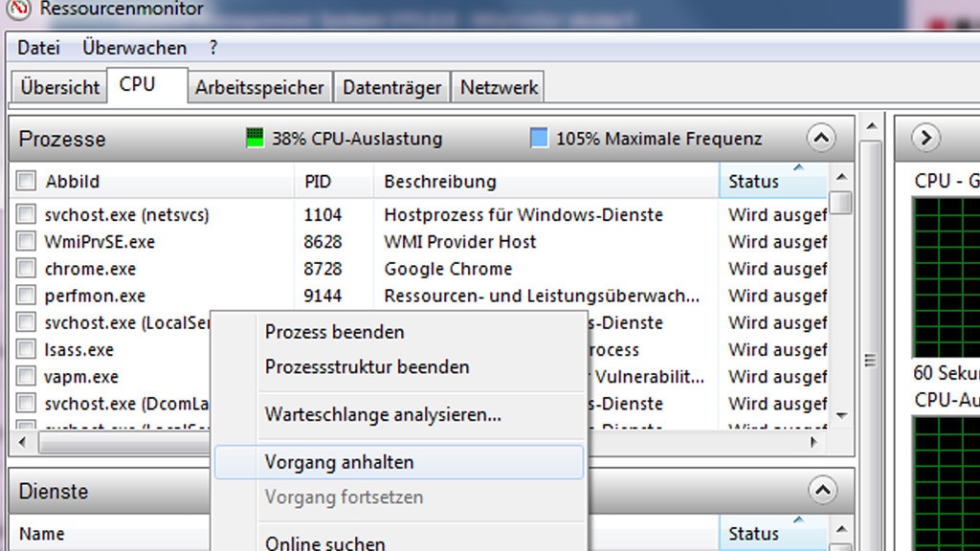
Task: Click the 105% Maximale Frequenz label
Action: coord(658,138)
